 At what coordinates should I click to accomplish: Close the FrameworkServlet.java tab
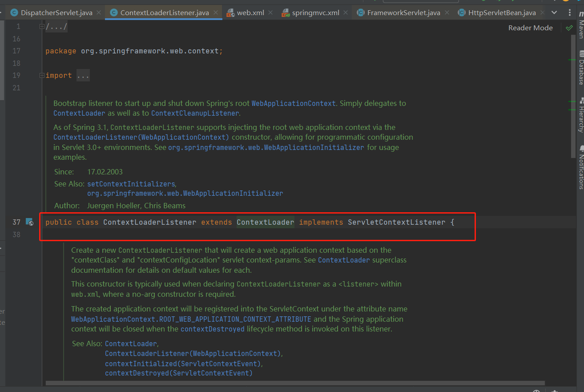[x=447, y=13]
